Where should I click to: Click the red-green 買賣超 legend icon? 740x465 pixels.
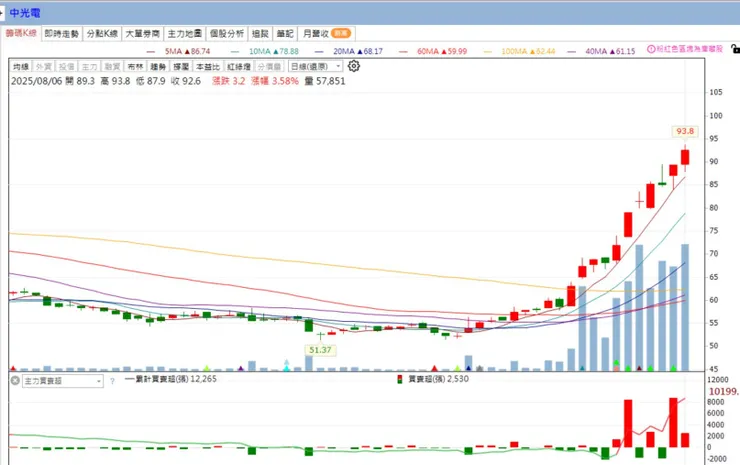(x=400, y=379)
